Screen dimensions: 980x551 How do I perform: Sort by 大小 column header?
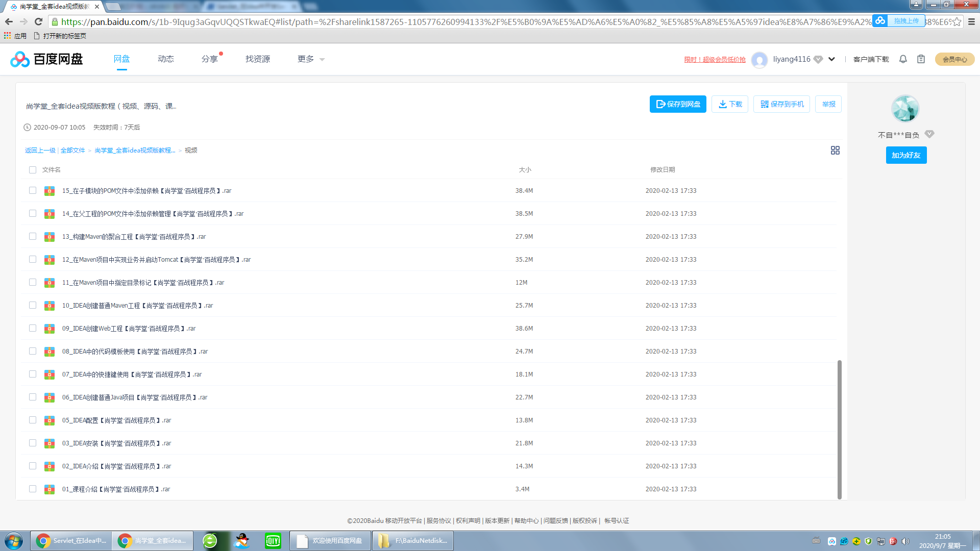pos(525,170)
